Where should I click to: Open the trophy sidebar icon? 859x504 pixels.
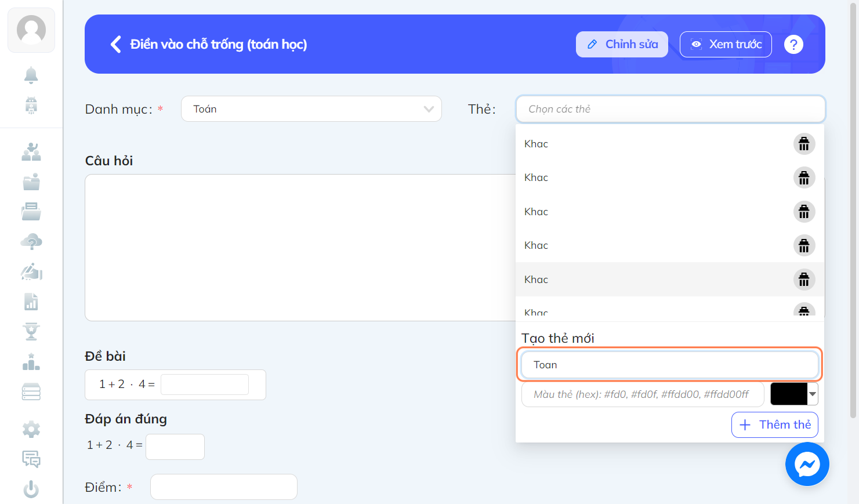click(31, 332)
